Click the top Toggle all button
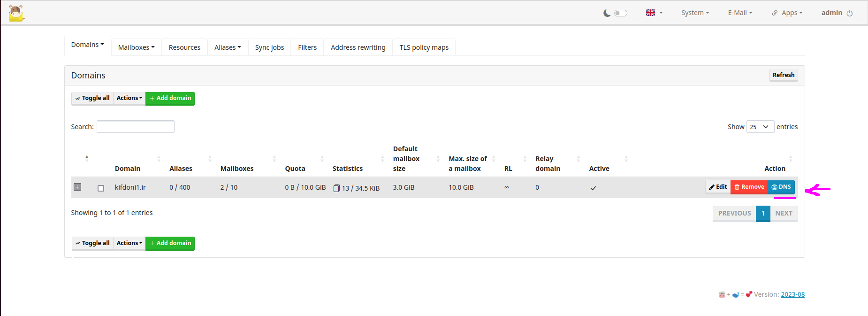 [x=92, y=98]
